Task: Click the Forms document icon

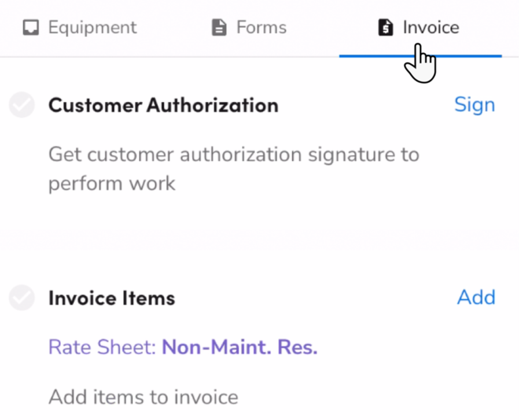Action: 219,27
